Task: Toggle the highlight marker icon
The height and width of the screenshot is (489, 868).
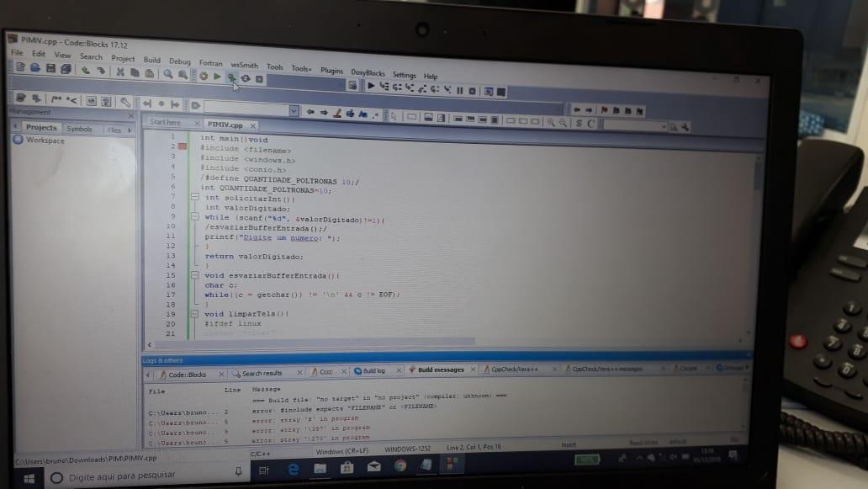Action: (x=337, y=113)
